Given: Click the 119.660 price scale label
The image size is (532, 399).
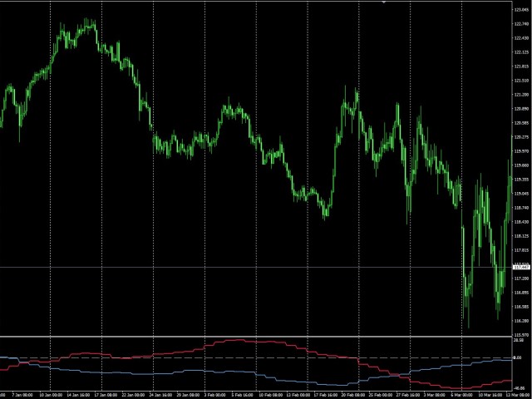Looking at the screenshot, I should 523,165.
